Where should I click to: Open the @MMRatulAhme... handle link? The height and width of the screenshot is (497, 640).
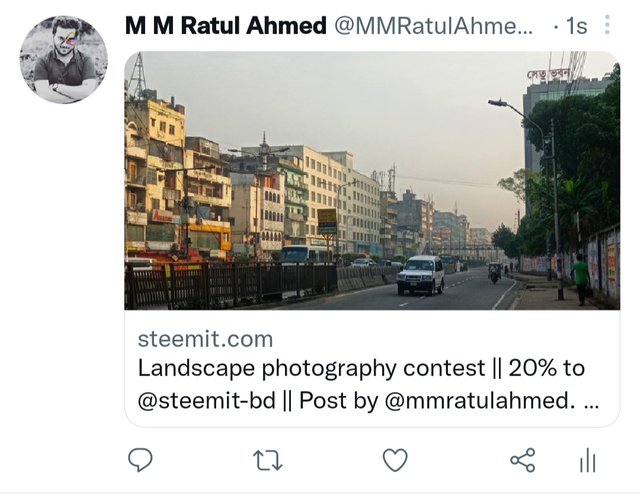tap(433, 26)
